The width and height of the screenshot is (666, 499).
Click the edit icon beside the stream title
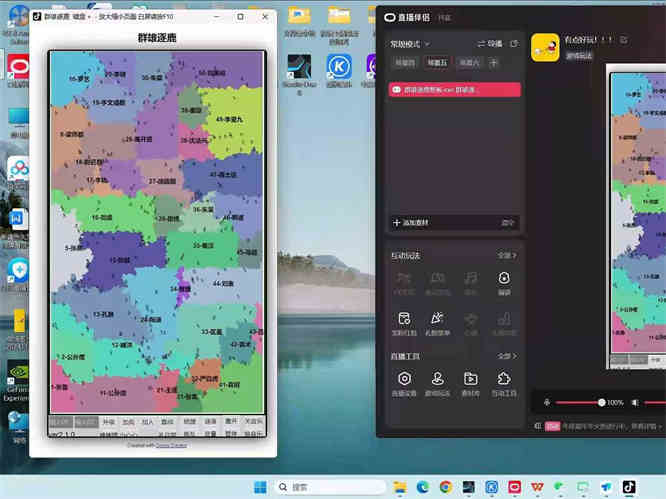624,40
